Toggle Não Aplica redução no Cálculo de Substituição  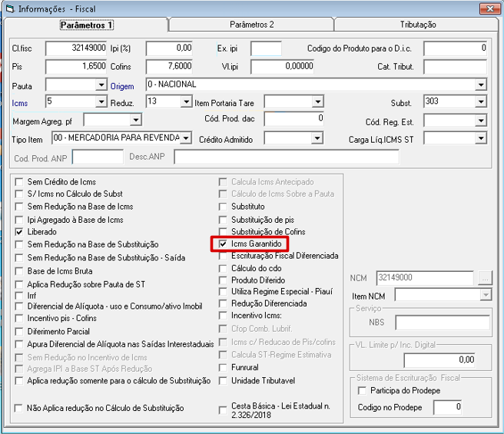pyautogui.click(x=18, y=409)
